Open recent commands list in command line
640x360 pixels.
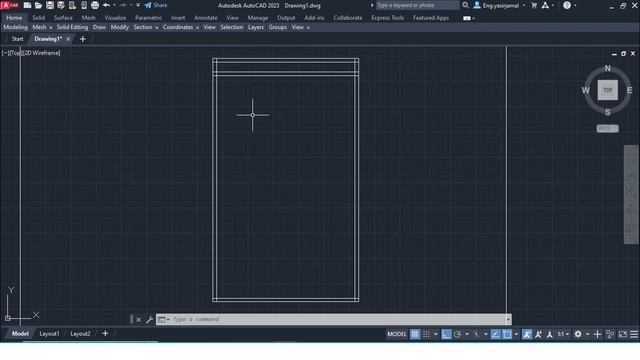(163, 320)
